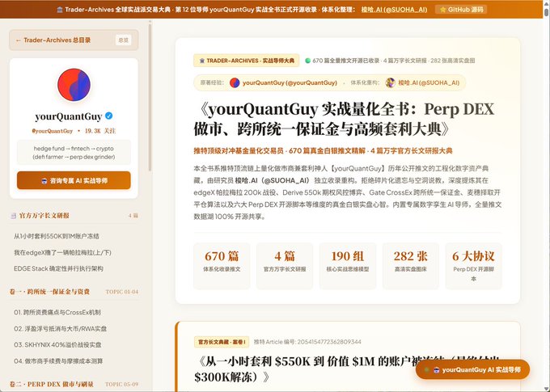Click the 282 张 高清实盘图床 stat card
The height and width of the screenshot is (392, 550).
click(410, 266)
